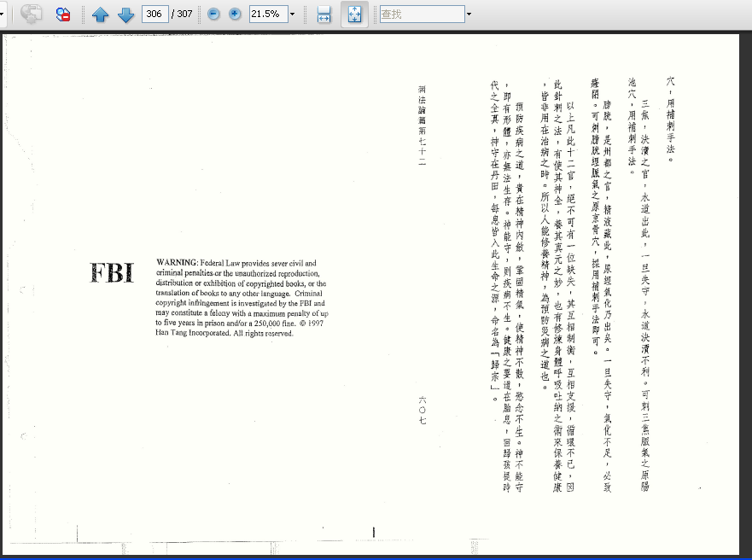This screenshot has width=752, height=560.
Task: Go to next page with down arrow
Action: point(125,15)
